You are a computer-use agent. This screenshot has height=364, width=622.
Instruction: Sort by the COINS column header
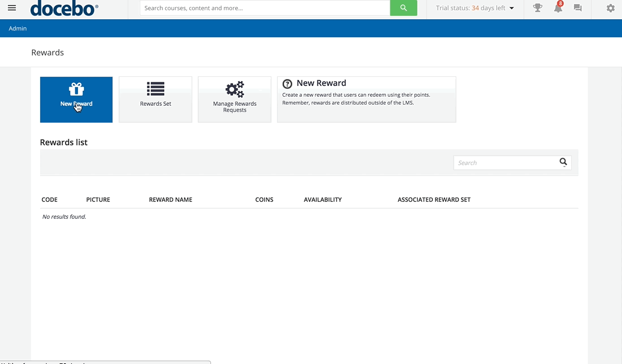[264, 200]
